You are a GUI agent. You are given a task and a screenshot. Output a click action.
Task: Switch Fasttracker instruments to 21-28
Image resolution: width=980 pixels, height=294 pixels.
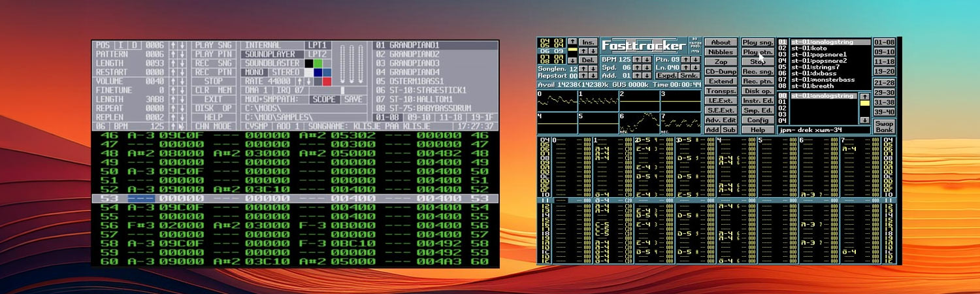click(885, 83)
